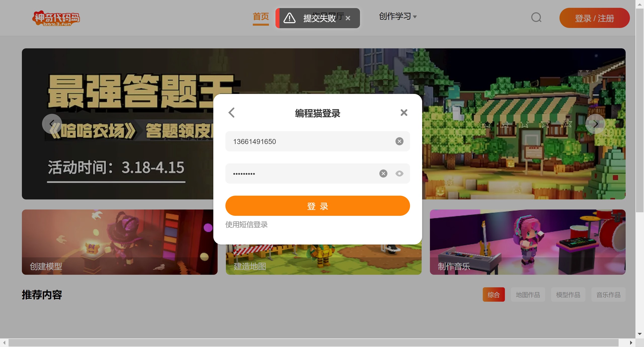
Task: Show previous banner slide
Action: click(x=52, y=124)
